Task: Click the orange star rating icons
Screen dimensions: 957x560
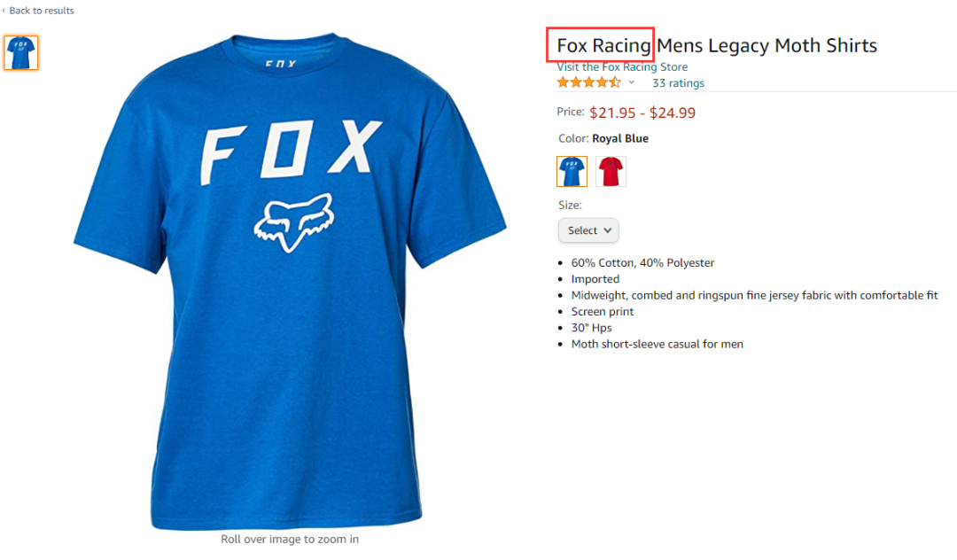Action: (588, 82)
